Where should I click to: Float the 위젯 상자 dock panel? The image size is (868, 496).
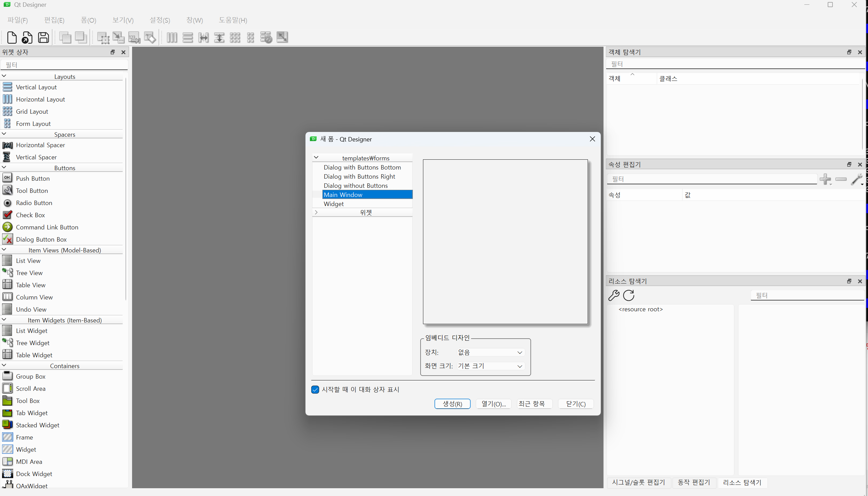pos(112,52)
